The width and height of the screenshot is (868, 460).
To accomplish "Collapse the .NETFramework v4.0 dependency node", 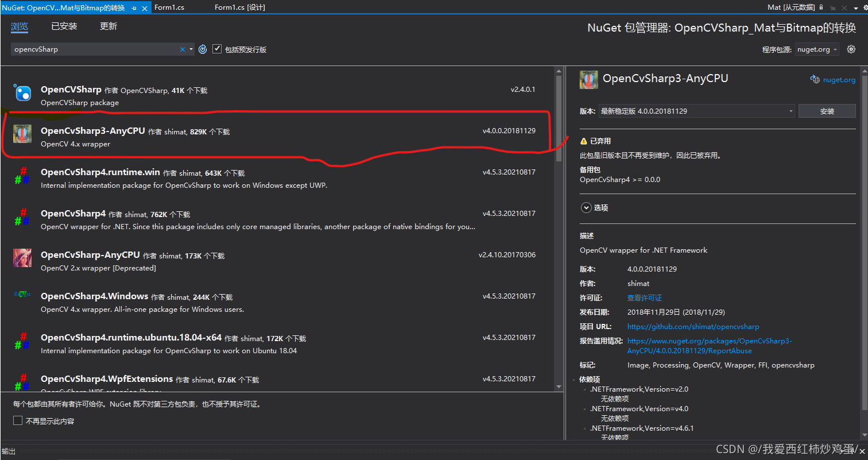I will point(585,409).
